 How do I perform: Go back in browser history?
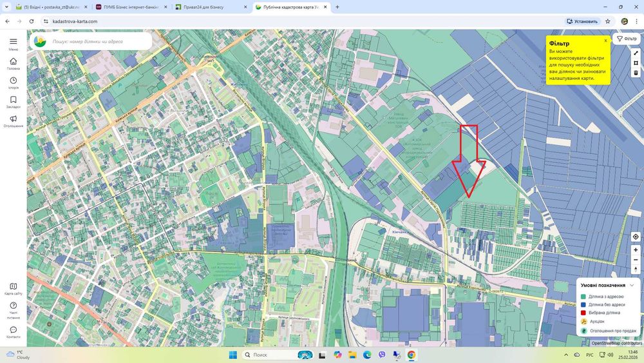click(7, 21)
